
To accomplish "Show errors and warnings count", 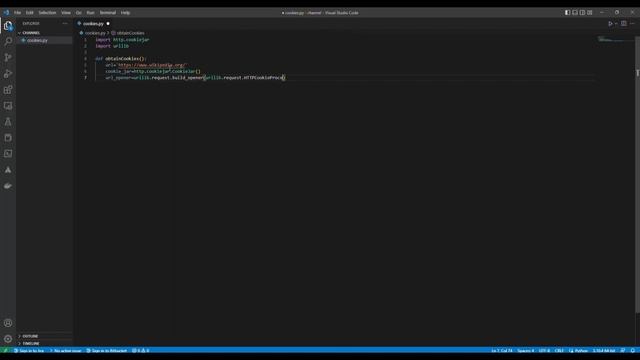I will [141, 350].
